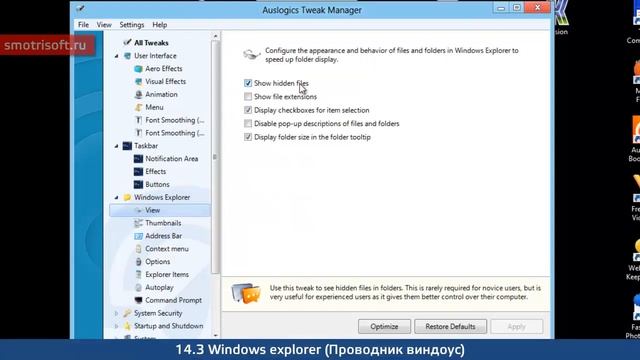Click the Visual Effects icon

point(138,82)
